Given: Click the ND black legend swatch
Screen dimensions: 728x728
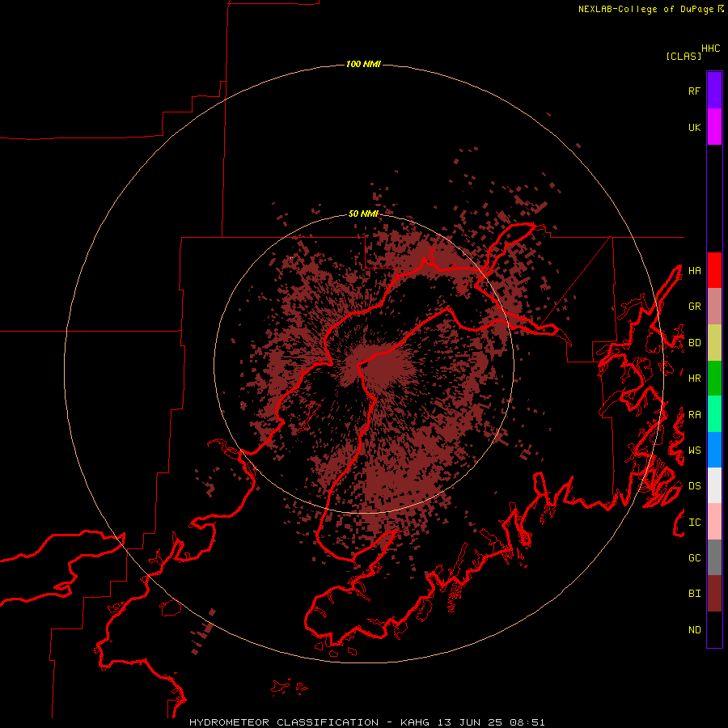Looking at the screenshot, I should (x=714, y=629).
